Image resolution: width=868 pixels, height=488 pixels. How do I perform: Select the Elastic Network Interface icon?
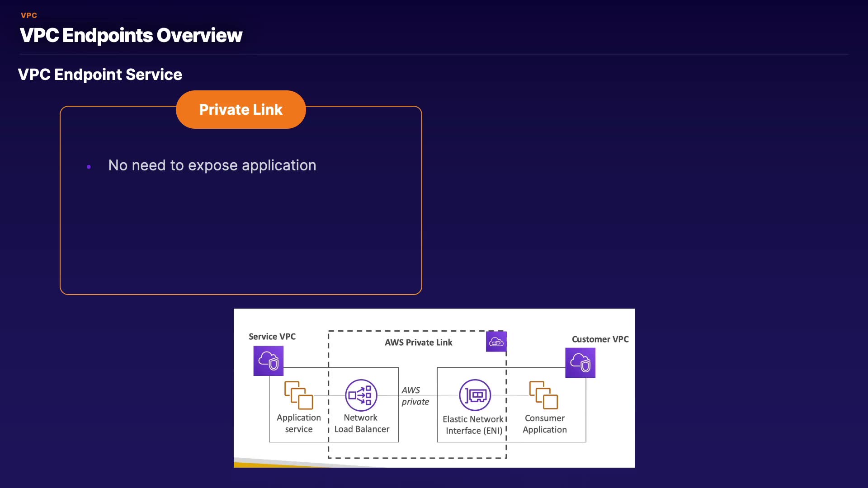tap(475, 395)
